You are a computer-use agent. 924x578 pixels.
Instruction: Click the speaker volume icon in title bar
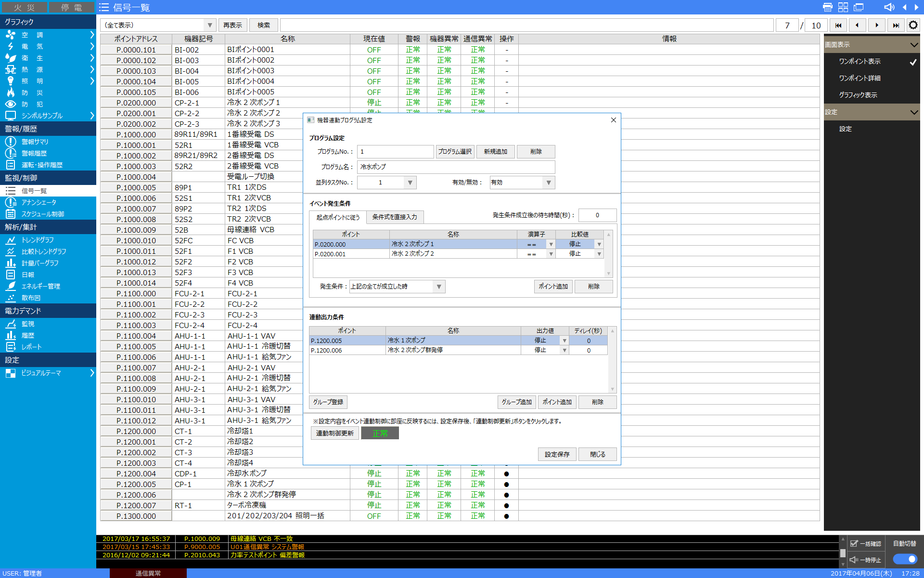(889, 7)
